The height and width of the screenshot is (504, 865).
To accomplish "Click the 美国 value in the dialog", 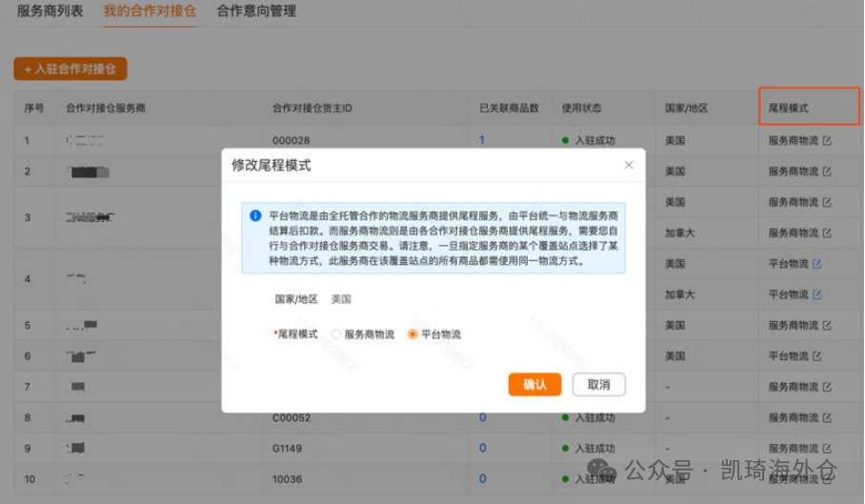I will (341, 299).
